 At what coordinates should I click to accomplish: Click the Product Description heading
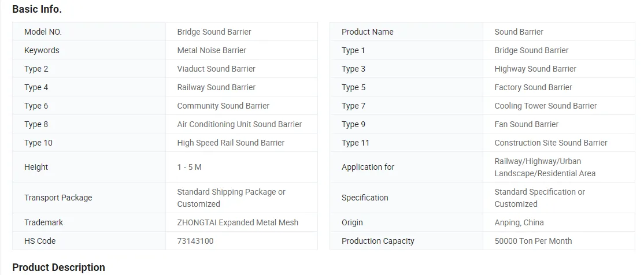(x=58, y=267)
